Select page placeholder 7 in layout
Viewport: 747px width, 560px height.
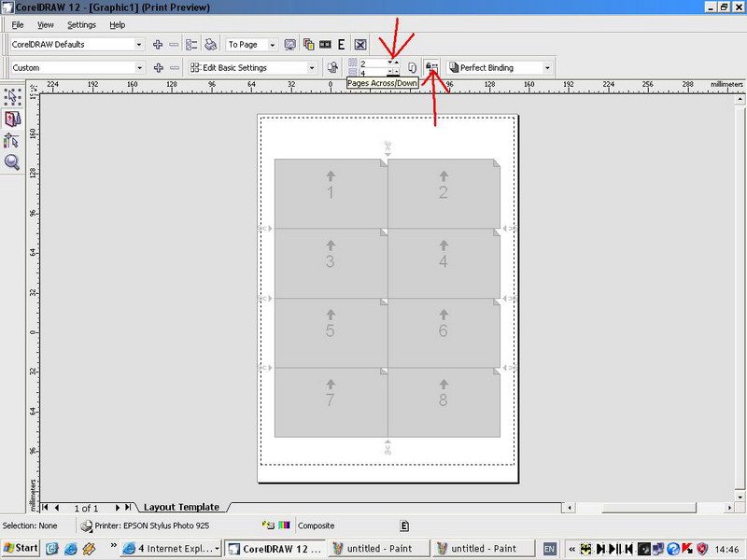(x=331, y=402)
